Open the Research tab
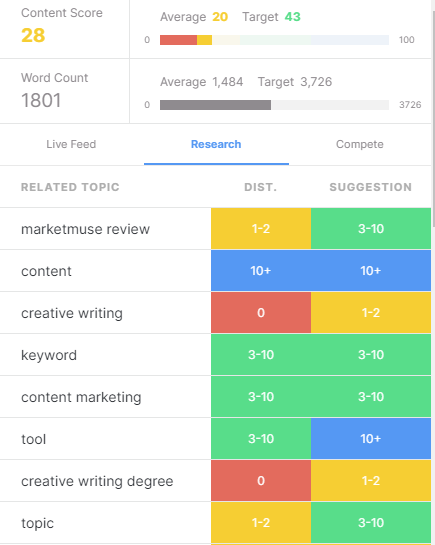 [216, 144]
